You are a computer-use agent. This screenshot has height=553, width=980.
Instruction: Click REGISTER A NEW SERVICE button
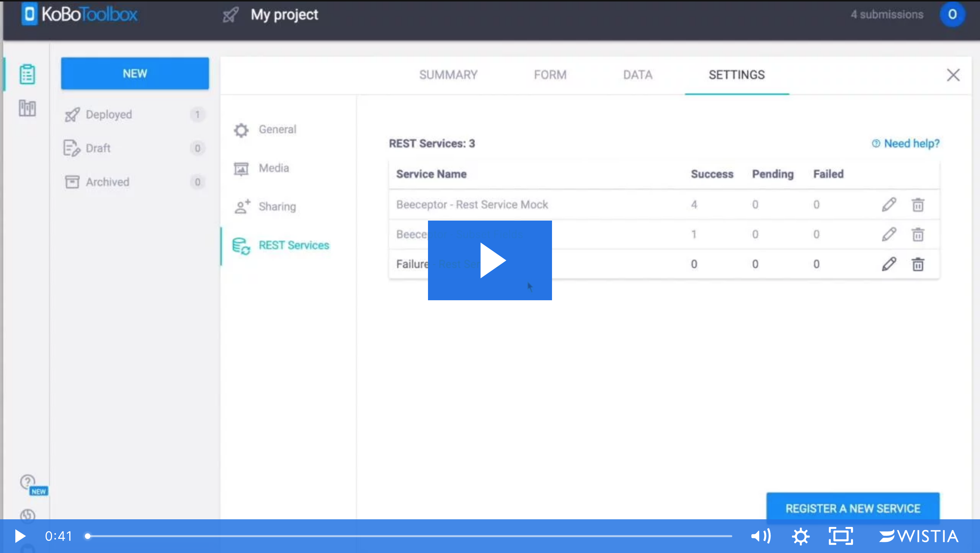[853, 508]
